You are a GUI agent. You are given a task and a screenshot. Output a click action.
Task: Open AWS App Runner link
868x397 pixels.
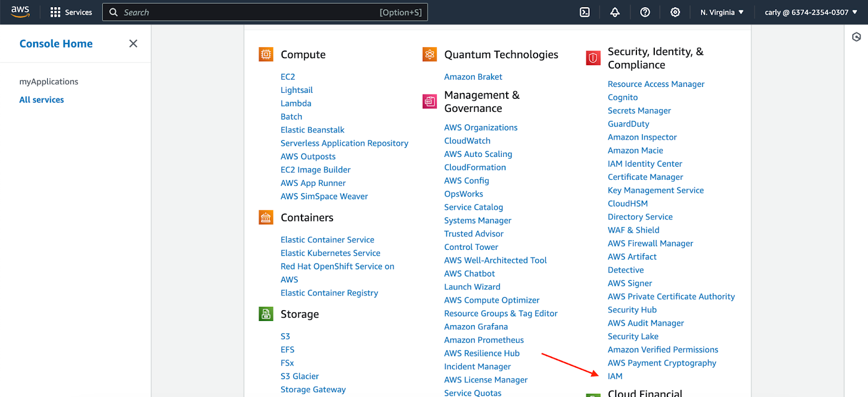(x=313, y=183)
